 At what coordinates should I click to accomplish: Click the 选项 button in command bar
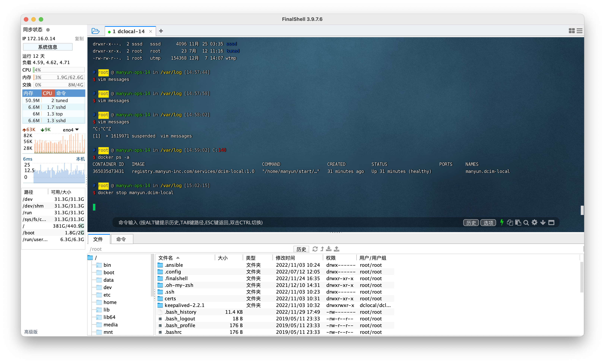pos(488,223)
